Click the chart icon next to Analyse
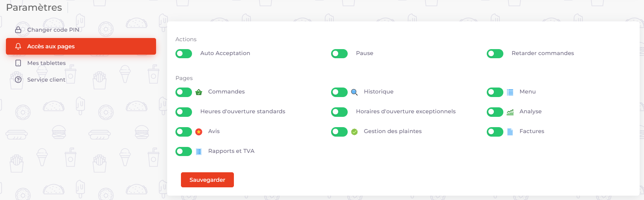 (x=510, y=112)
